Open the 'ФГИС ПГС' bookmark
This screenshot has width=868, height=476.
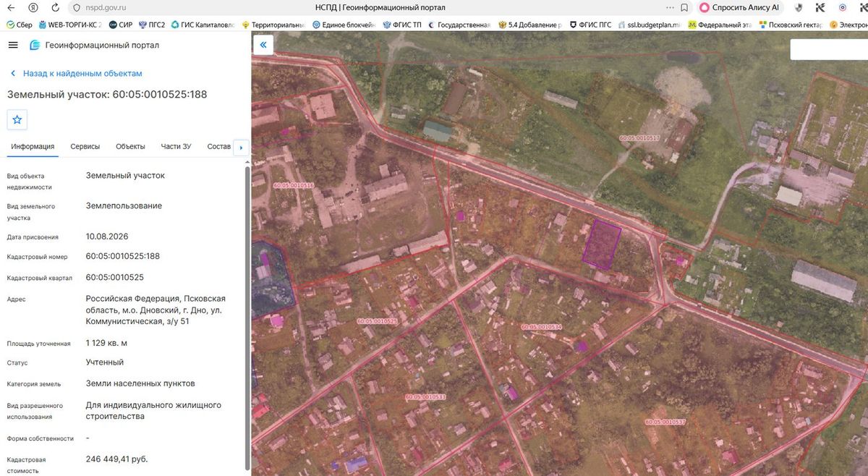click(x=590, y=25)
